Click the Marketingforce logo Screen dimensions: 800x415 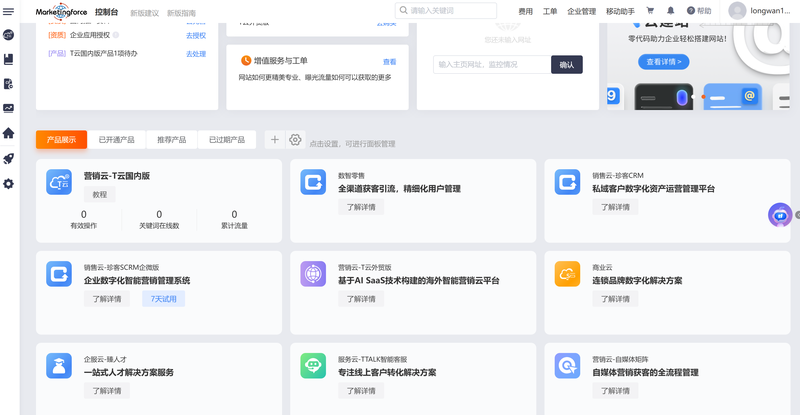pyautogui.click(x=61, y=11)
